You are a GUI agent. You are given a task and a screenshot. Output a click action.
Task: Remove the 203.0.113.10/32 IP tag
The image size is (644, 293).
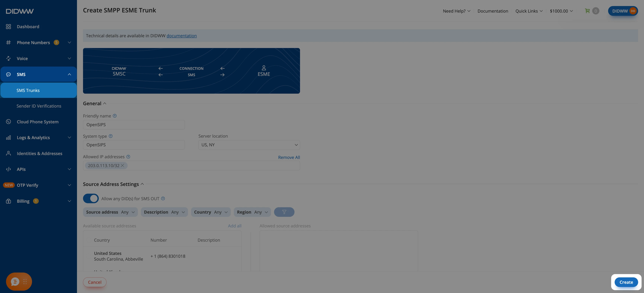(x=122, y=166)
